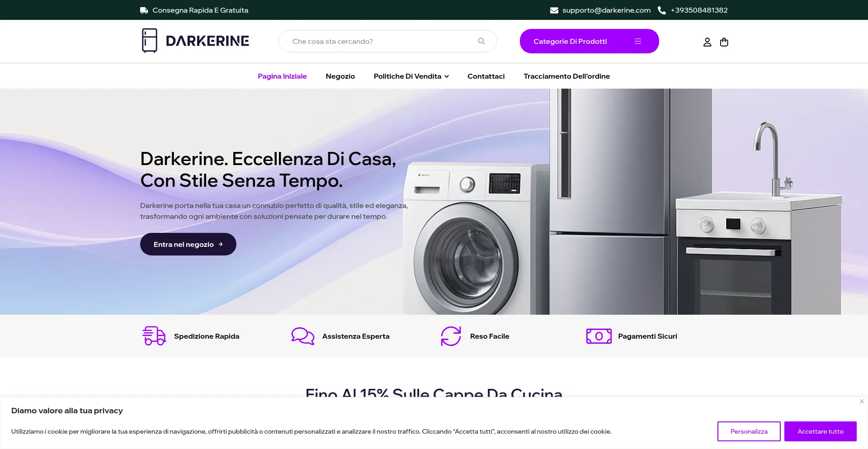Click Entra nel negozio button
868x449 pixels.
[188, 244]
